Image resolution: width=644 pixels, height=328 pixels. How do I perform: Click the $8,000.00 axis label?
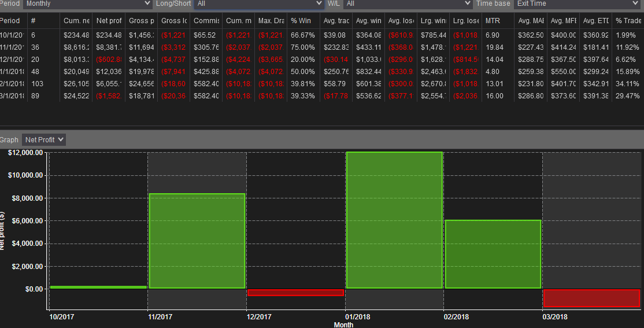pos(27,198)
